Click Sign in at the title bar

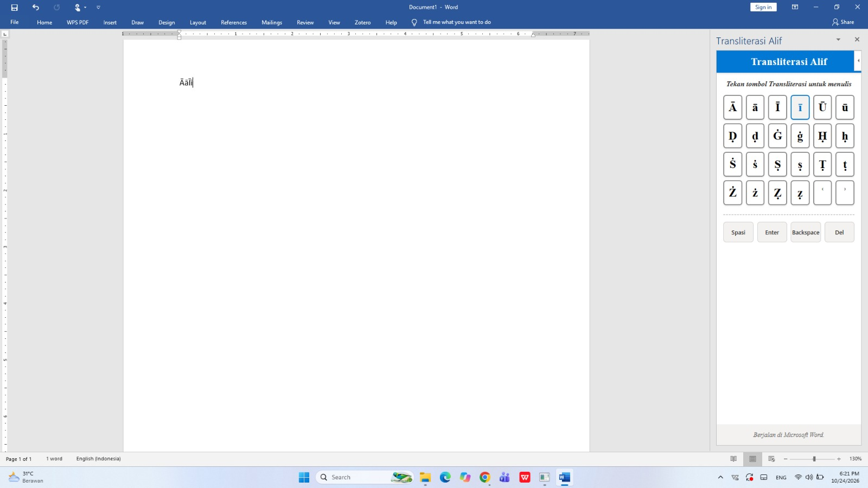(763, 7)
